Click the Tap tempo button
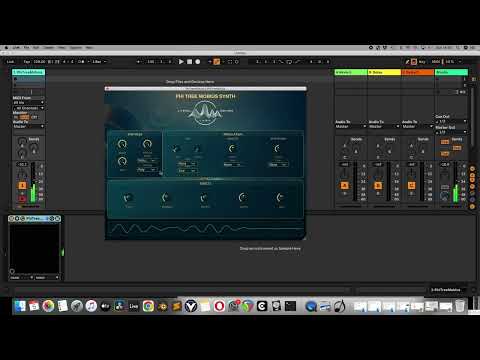 click(x=27, y=62)
